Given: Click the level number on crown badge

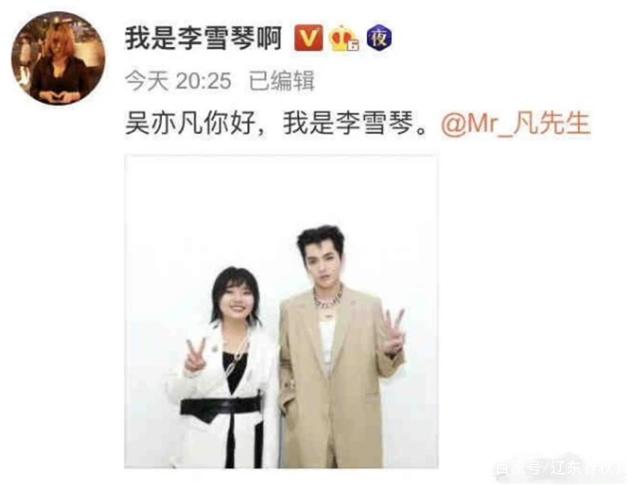Looking at the screenshot, I should (x=353, y=46).
